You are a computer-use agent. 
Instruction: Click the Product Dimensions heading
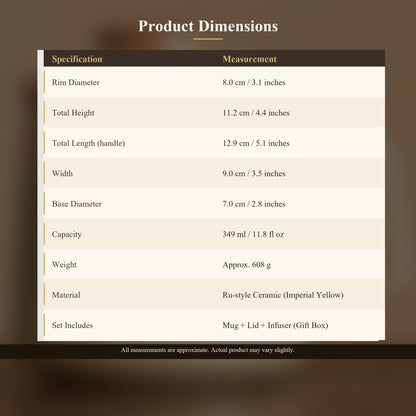point(208,26)
